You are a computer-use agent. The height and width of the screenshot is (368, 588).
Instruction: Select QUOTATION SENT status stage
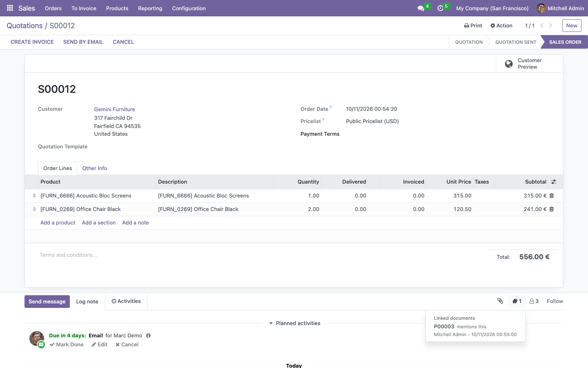pos(516,42)
